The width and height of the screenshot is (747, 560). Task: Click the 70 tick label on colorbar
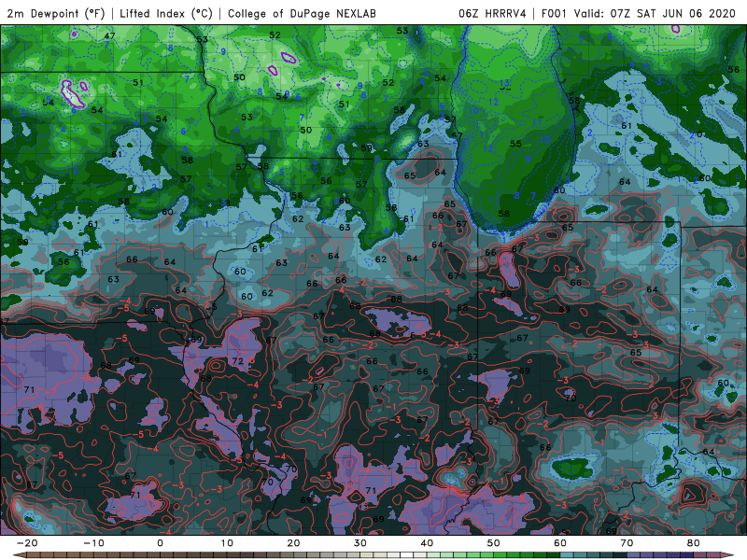(x=627, y=543)
